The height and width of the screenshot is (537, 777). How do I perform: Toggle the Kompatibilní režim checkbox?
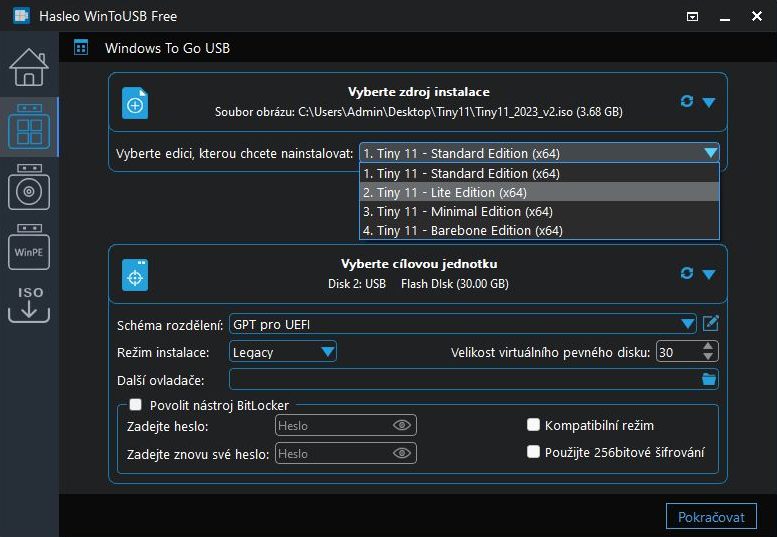(534, 425)
